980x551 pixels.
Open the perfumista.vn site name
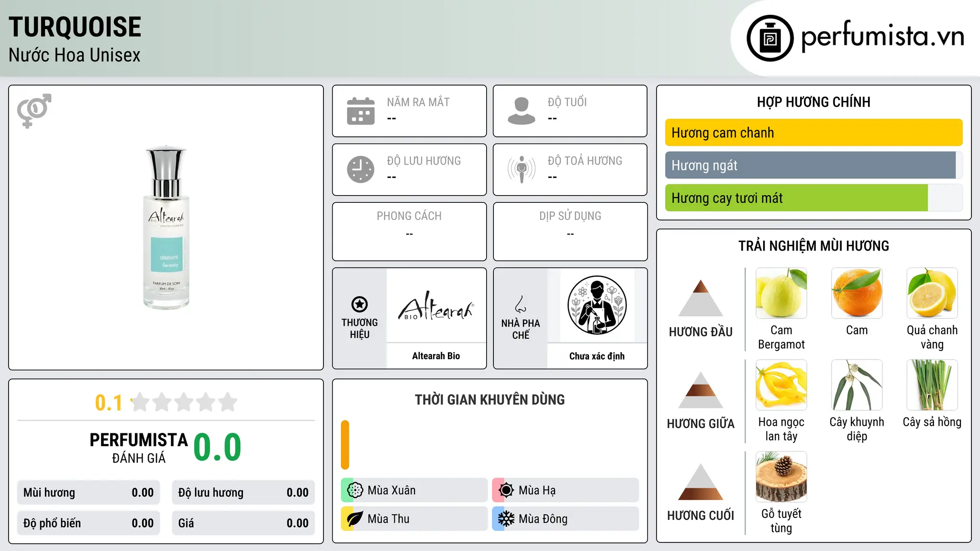[882, 36]
